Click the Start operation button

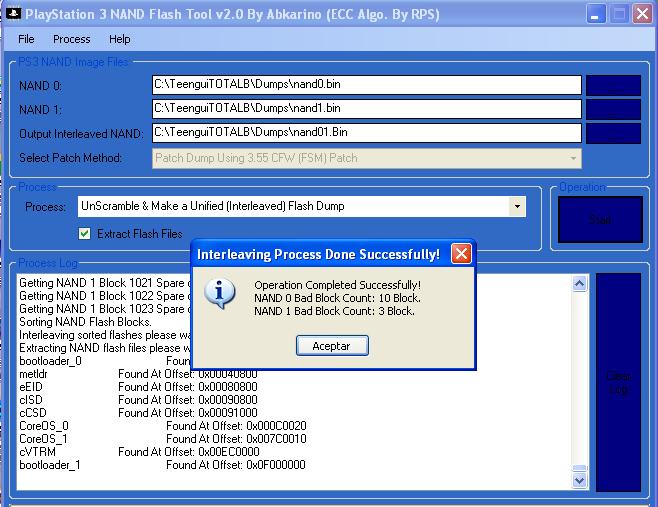coord(599,219)
